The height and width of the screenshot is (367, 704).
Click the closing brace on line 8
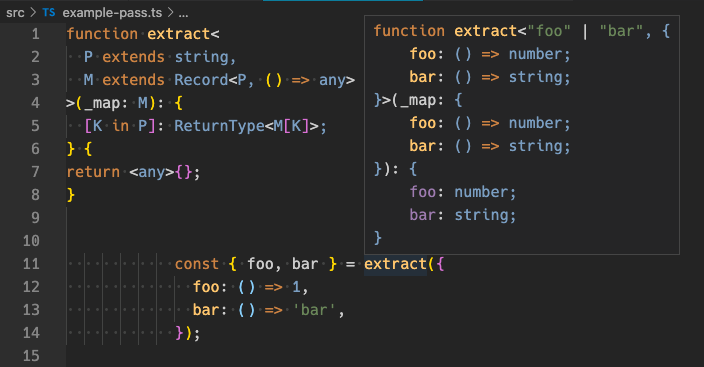coord(70,195)
